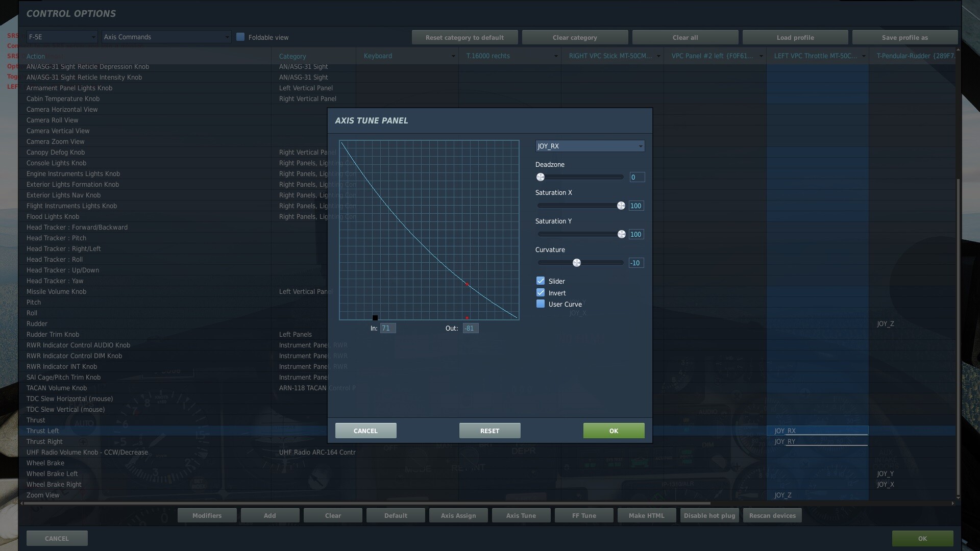Open the JOY_RX axis dropdown

590,146
